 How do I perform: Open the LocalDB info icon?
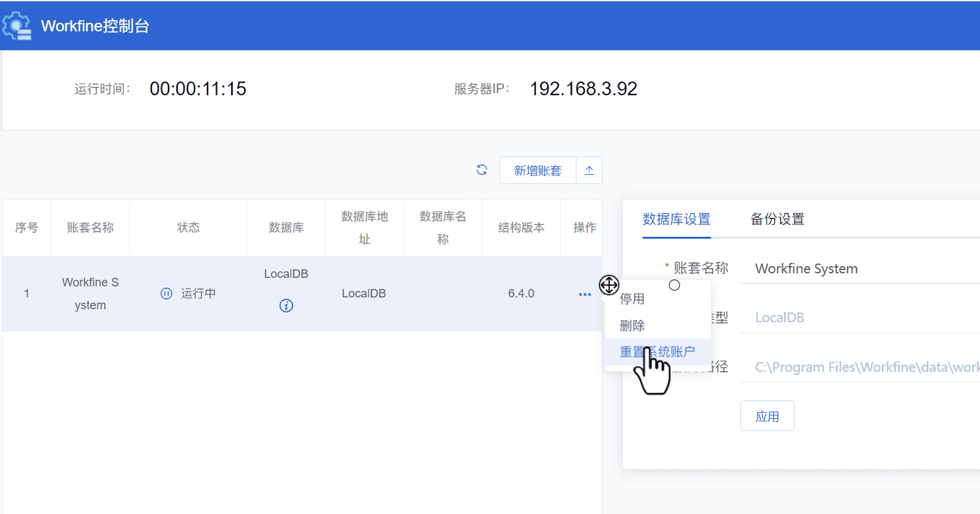[286, 305]
